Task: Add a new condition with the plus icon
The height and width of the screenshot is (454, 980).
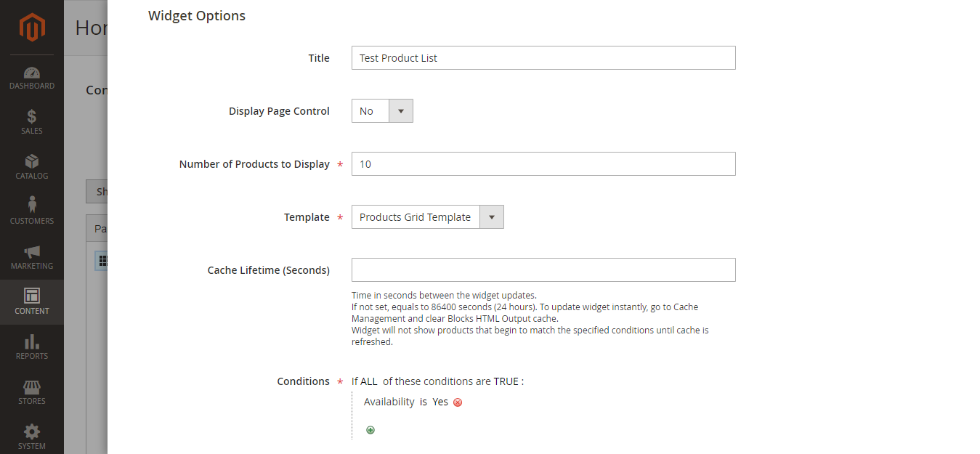Action: [370, 430]
